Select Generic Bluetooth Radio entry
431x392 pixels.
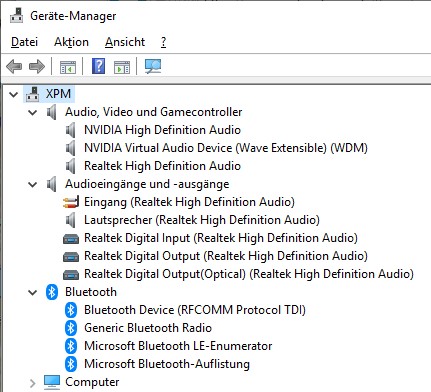(148, 328)
